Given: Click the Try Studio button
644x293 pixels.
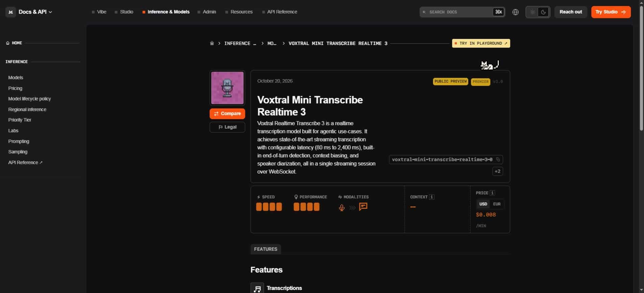Looking at the screenshot, I should coord(611,12).
